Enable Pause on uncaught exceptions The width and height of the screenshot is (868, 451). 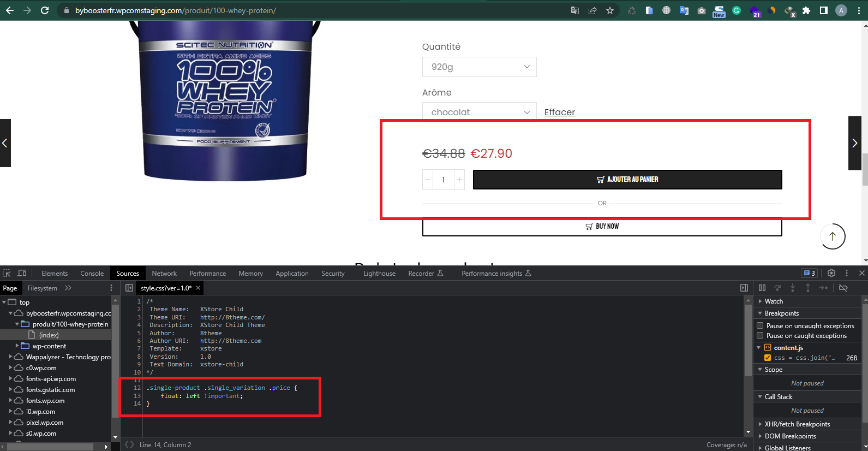pos(760,325)
